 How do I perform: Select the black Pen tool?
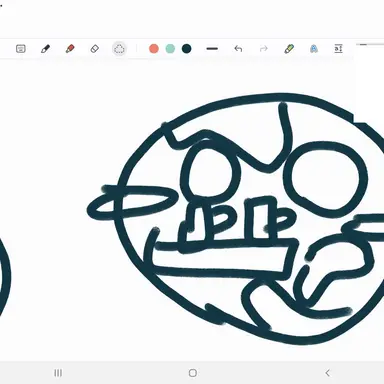tap(45, 49)
